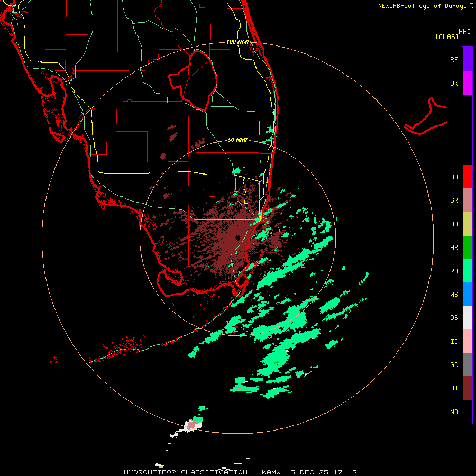Click the "RF" legend label
The width and height of the screenshot is (476, 476).
(454, 59)
